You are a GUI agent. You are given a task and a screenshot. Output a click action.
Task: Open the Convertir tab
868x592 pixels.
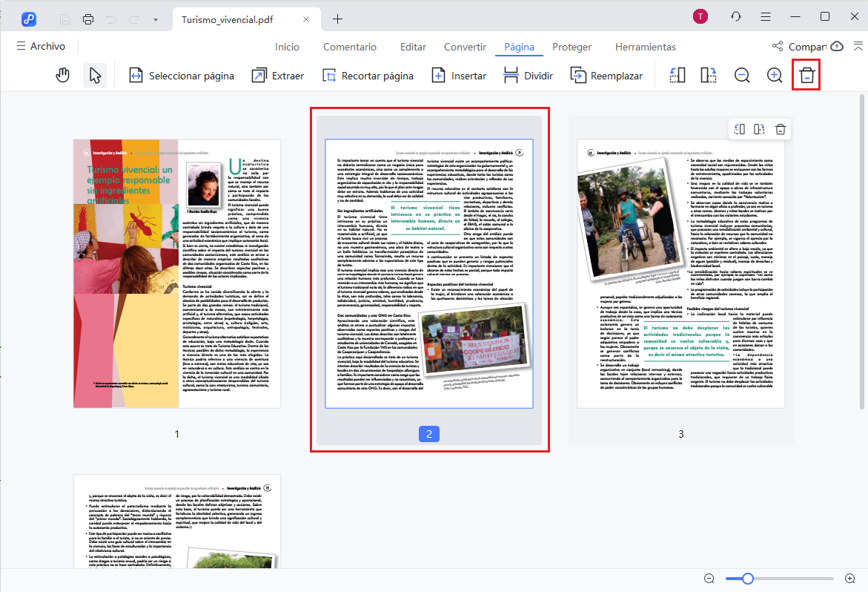[465, 47]
